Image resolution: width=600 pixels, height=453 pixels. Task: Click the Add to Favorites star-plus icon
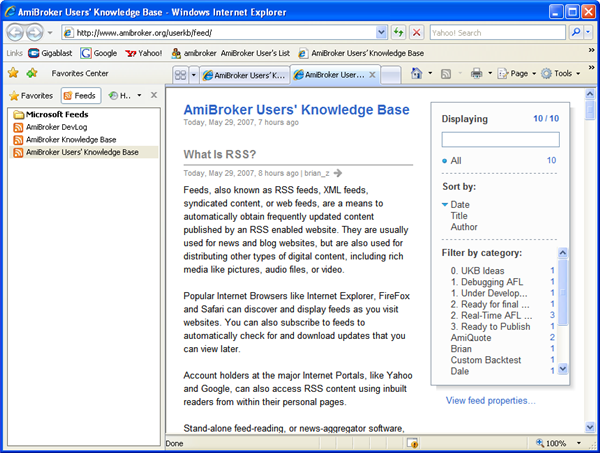[x=33, y=73]
